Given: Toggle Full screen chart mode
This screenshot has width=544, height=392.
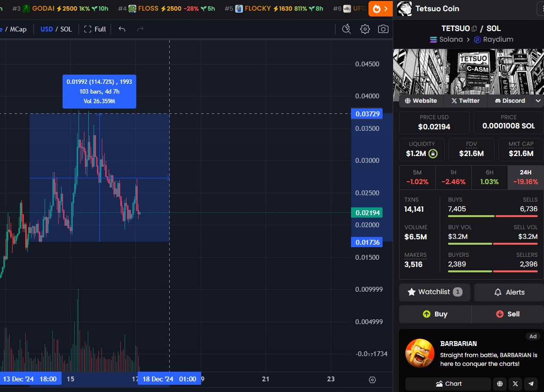Looking at the screenshot, I should 95,29.
